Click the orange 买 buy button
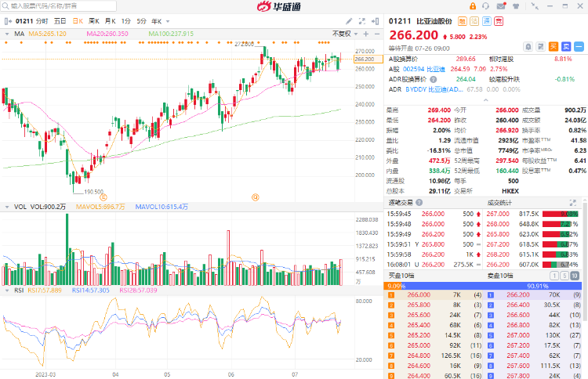Screen dimensions: 588x379 (x=554, y=47)
